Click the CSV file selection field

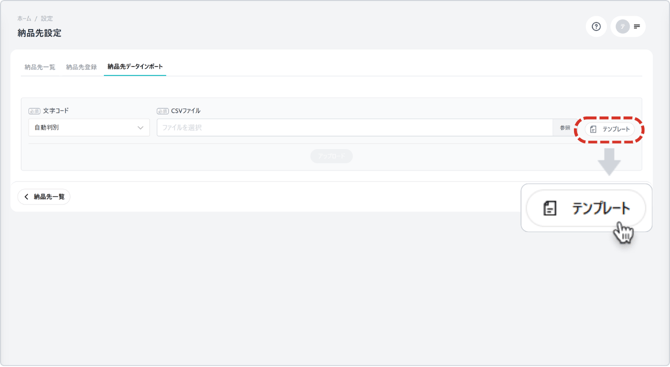coord(355,128)
